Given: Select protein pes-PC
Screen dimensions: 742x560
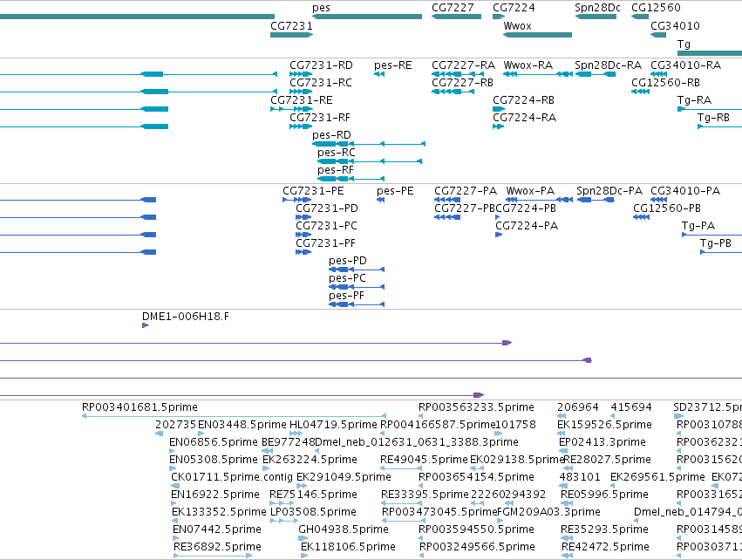Looking at the screenshot, I should (x=357, y=287).
